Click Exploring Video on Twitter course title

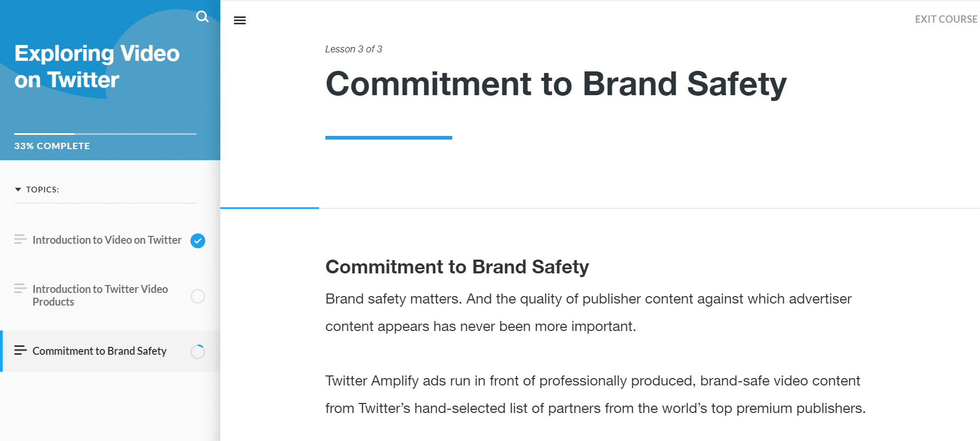[x=97, y=67]
